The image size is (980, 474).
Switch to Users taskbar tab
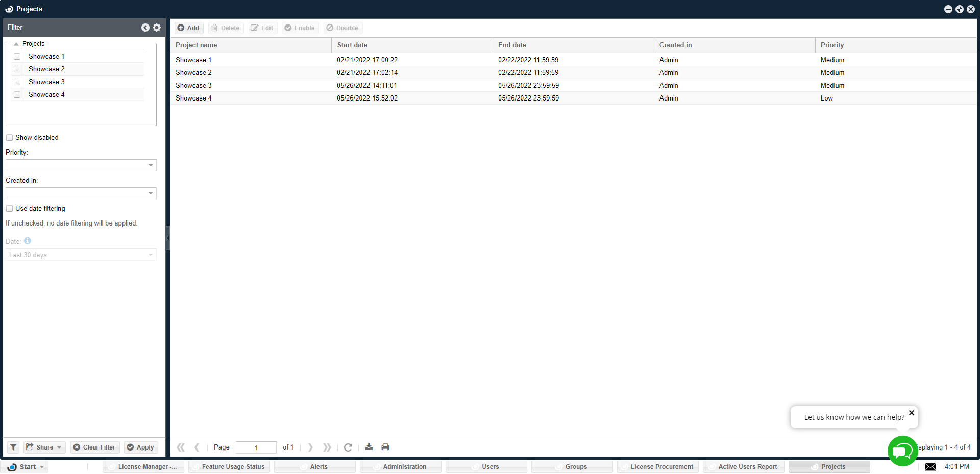486,467
